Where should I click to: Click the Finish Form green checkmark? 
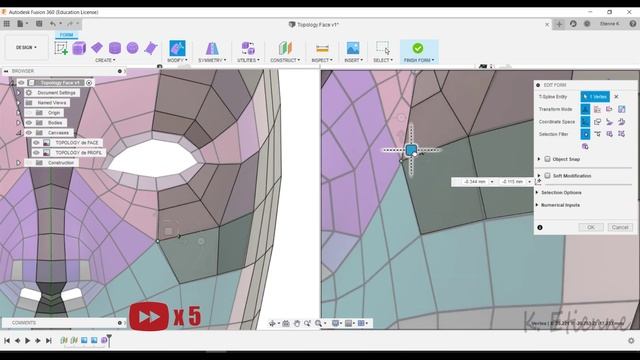(418, 48)
